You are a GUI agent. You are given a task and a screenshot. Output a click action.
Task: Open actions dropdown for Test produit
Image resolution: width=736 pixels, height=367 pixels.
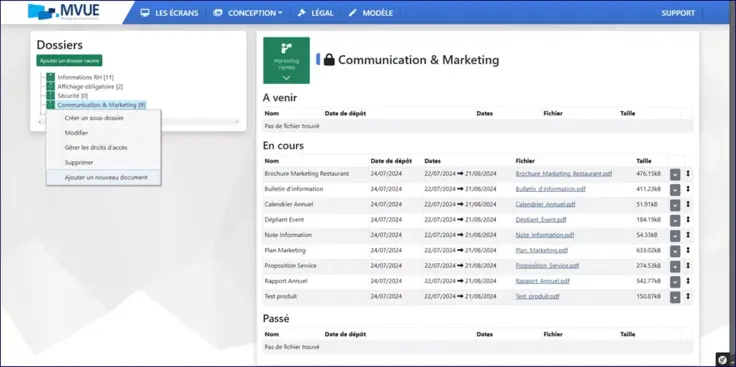tap(675, 297)
